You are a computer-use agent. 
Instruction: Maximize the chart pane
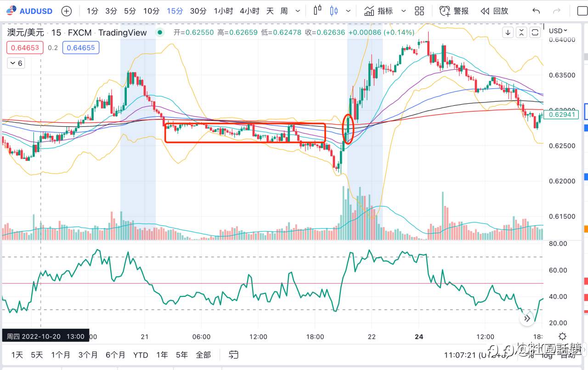click(x=535, y=32)
